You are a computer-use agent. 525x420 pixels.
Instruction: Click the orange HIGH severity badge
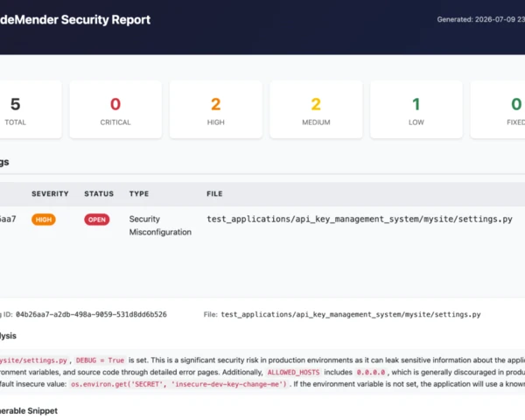(x=44, y=220)
